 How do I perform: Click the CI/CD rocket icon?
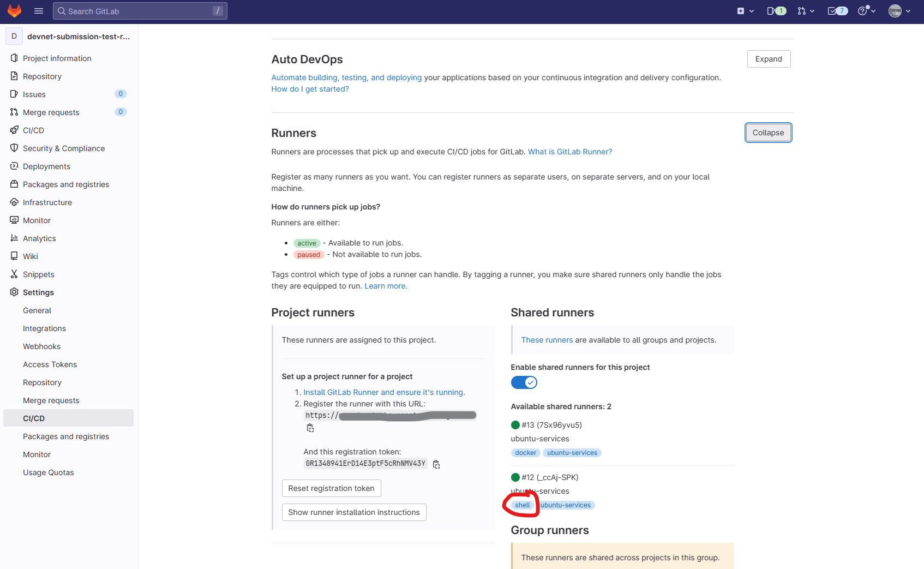[x=14, y=130]
